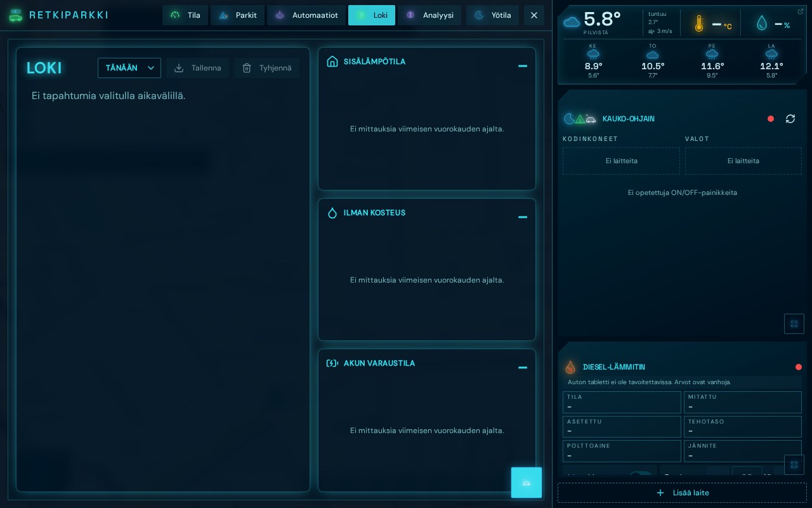Click the Diesel-lämmitin red status dot
Image resolution: width=812 pixels, height=508 pixels.
[799, 367]
